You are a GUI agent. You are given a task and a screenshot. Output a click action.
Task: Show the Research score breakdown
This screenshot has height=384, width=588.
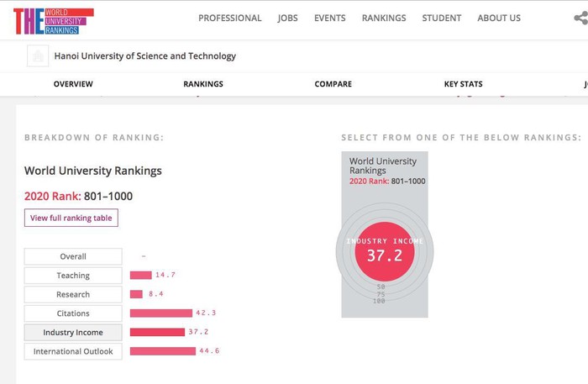73,295
